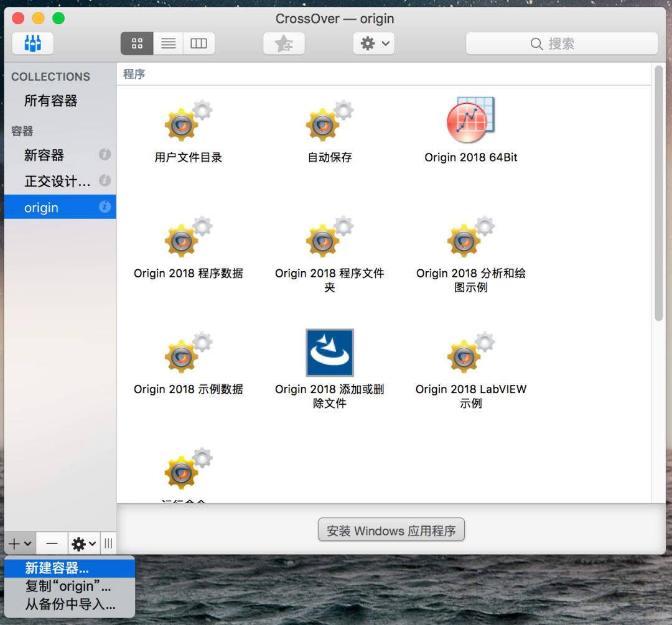
Task: Focus the 搜索 search field
Action: 561,44
